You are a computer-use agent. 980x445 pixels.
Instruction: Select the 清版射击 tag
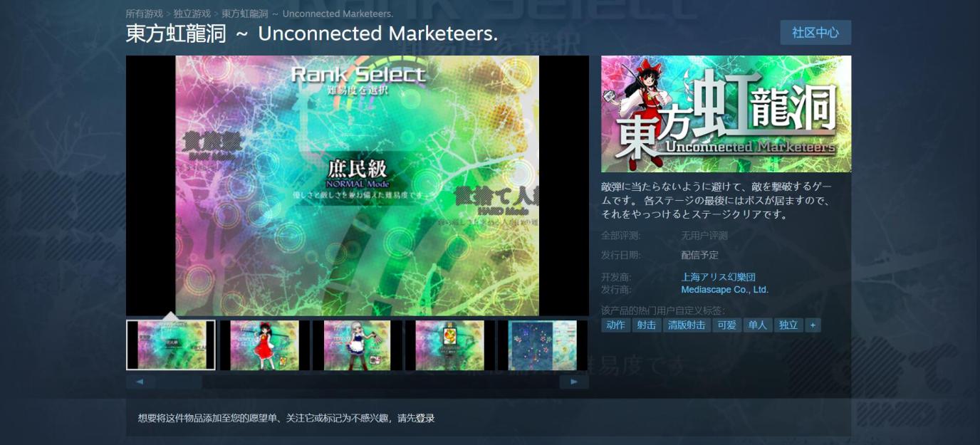(687, 325)
